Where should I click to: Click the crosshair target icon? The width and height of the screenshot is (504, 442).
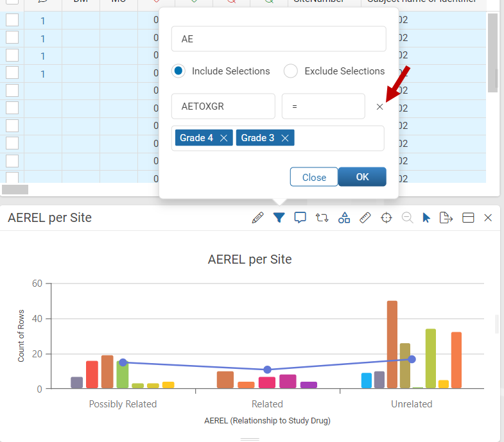coord(387,217)
